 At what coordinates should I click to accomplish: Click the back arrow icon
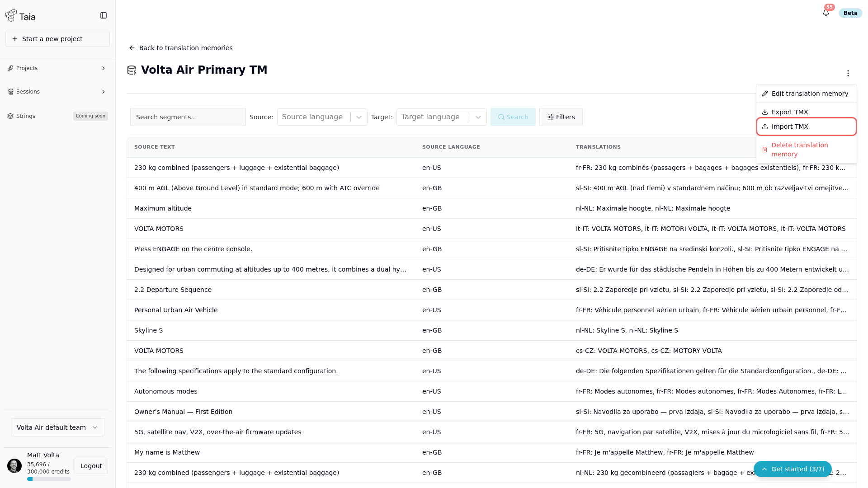132,48
